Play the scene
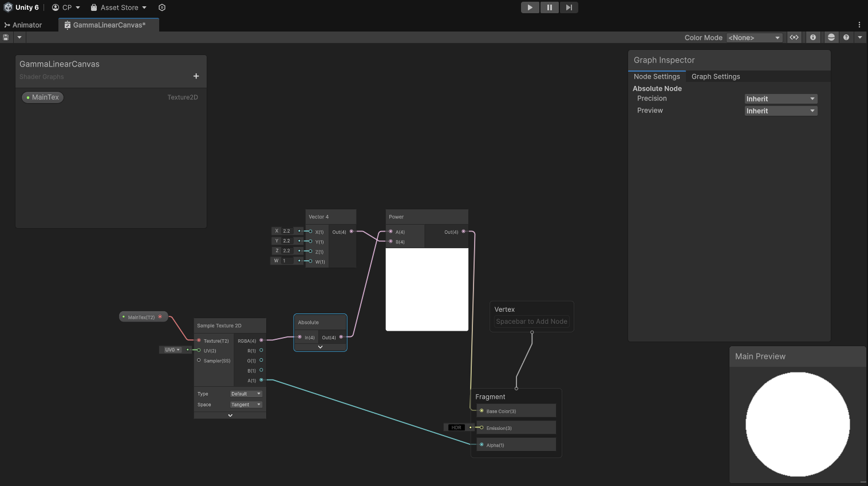868x486 pixels. pyautogui.click(x=530, y=7)
